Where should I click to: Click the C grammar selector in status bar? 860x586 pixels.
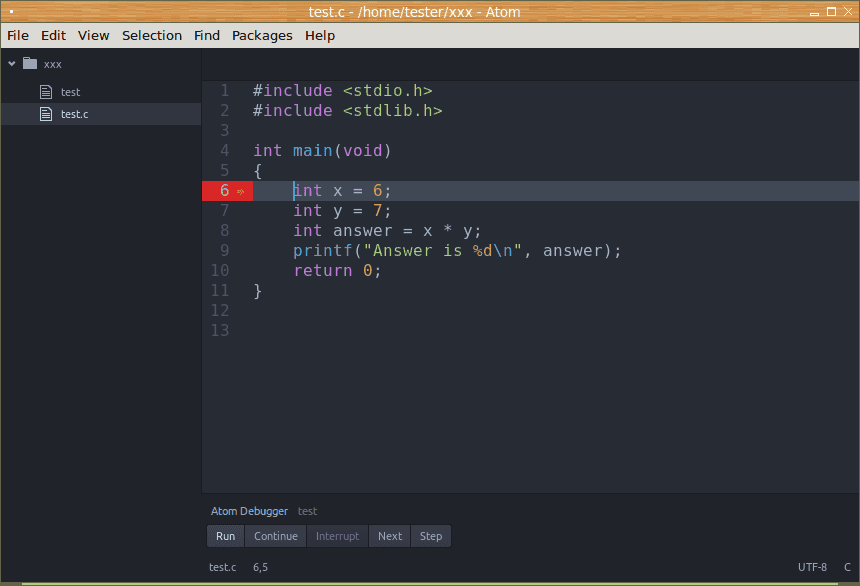click(x=847, y=567)
